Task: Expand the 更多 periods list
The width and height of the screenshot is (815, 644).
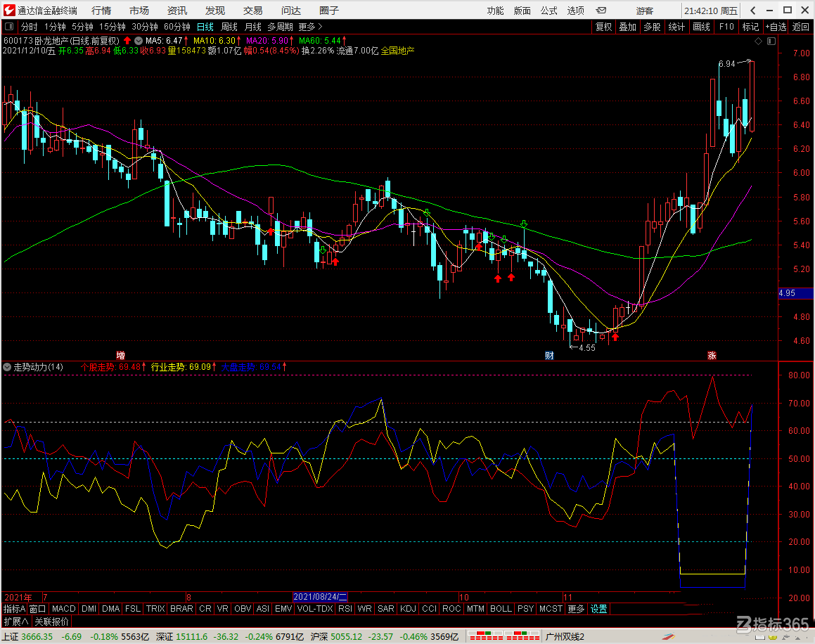Action: point(310,27)
